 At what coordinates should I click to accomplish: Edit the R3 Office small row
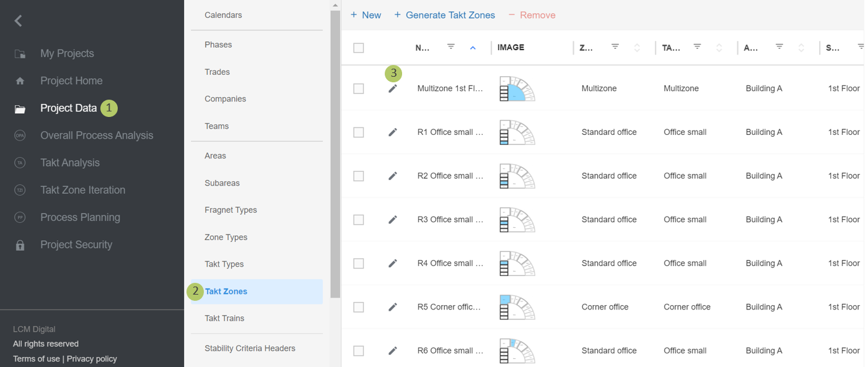coord(393,220)
